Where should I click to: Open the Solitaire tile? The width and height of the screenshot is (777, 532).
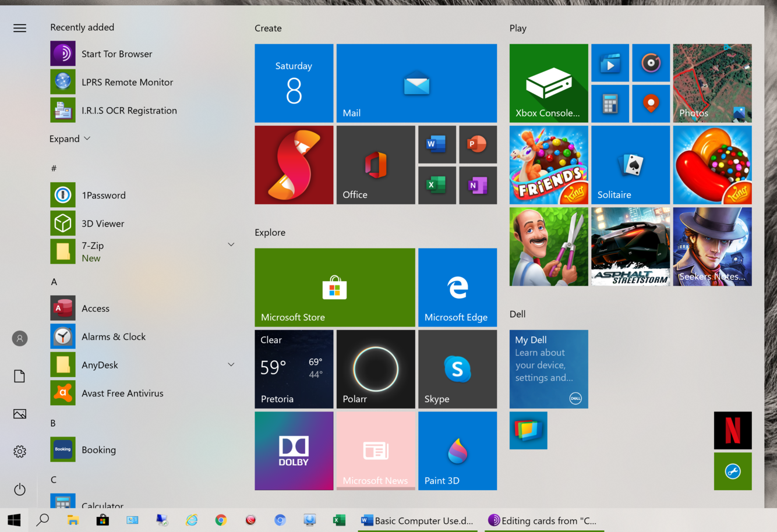pos(630,165)
